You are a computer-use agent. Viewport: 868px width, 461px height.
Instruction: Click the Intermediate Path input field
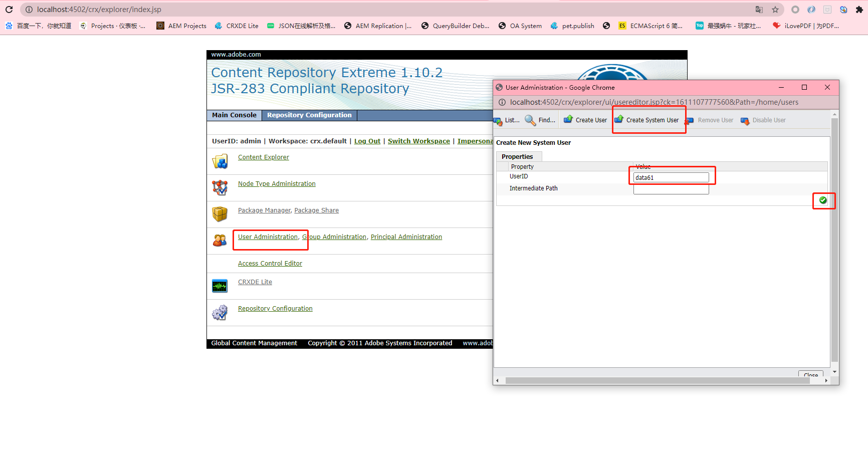pyautogui.click(x=671, y=189)
